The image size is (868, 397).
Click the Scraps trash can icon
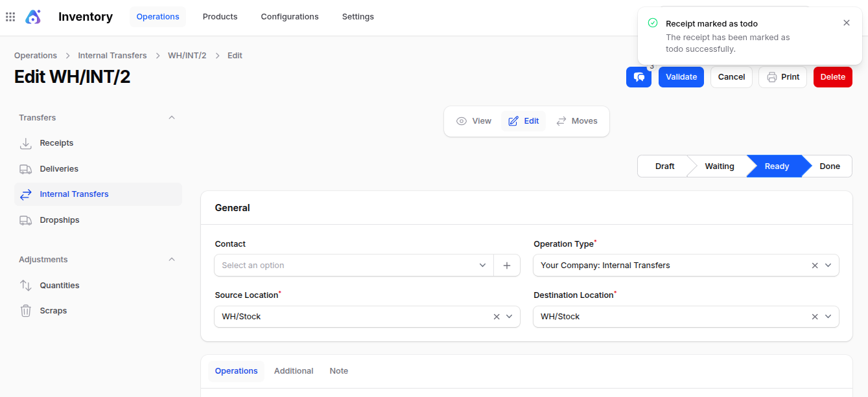[x=26, y=311]
